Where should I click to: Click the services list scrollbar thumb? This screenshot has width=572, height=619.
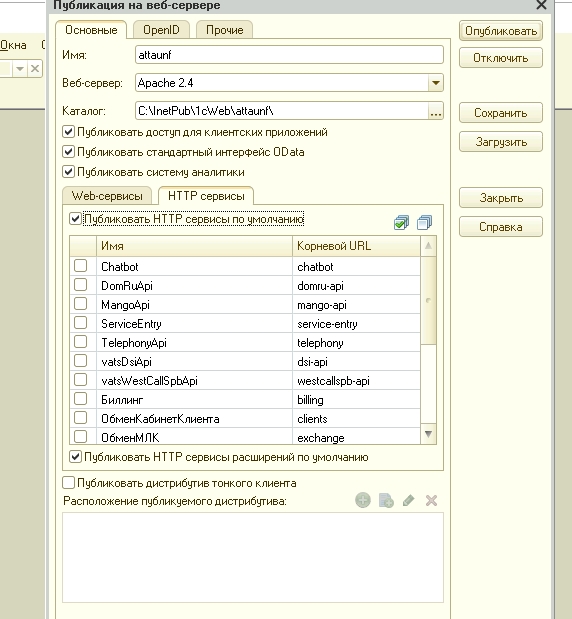point(428,300)
